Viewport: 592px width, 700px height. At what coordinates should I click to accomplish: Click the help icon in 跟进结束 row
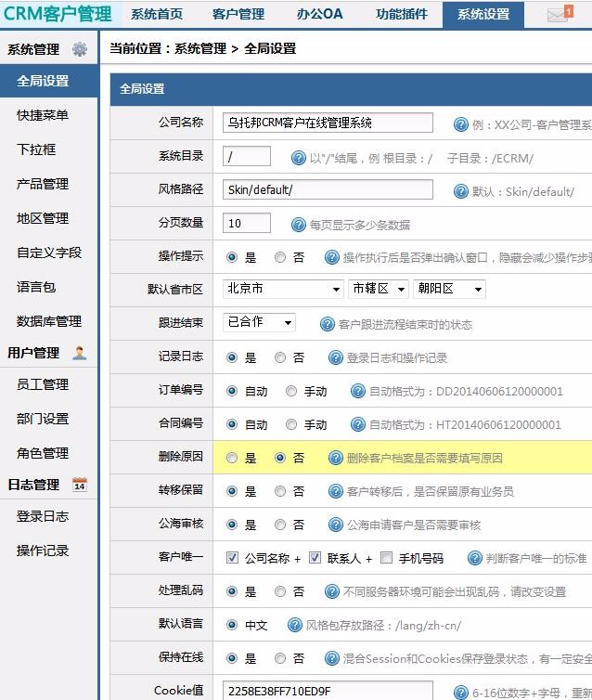pos(328,324)
